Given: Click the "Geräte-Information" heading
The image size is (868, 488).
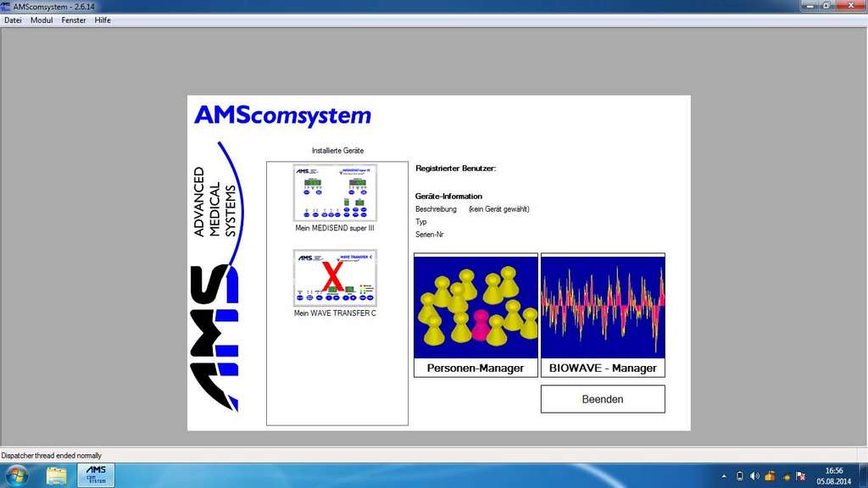Looking at the screenshot, I should click(x=448, y=196).
